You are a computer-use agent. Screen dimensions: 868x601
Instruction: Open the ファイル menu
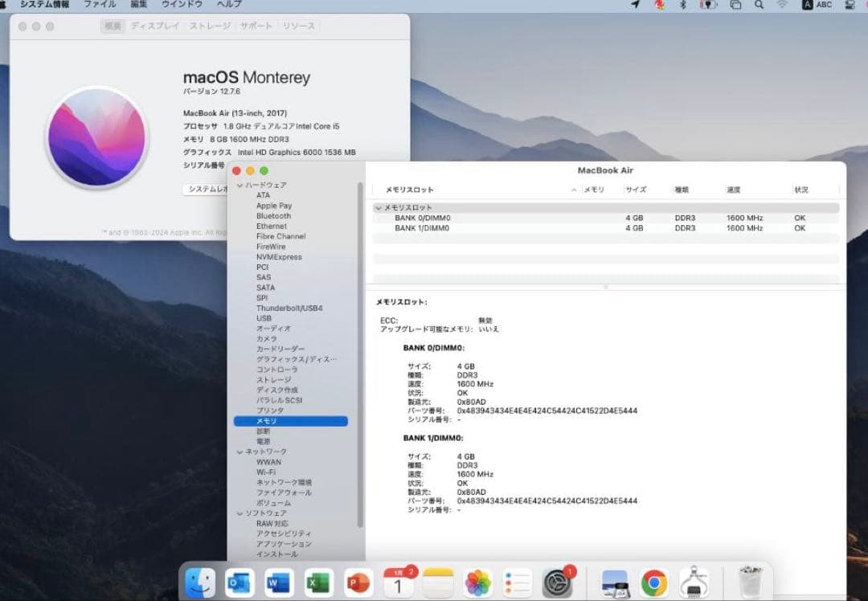tap(100, 5)
